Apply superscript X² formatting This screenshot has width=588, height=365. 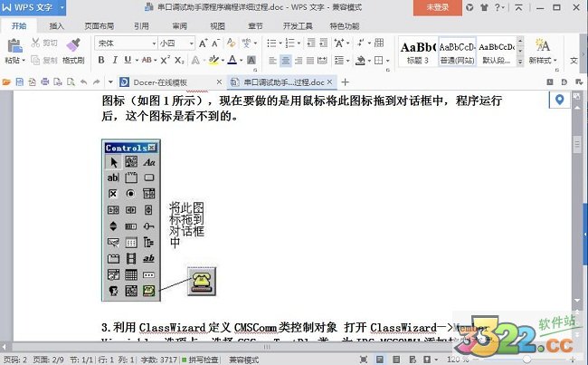click(165, 60)
